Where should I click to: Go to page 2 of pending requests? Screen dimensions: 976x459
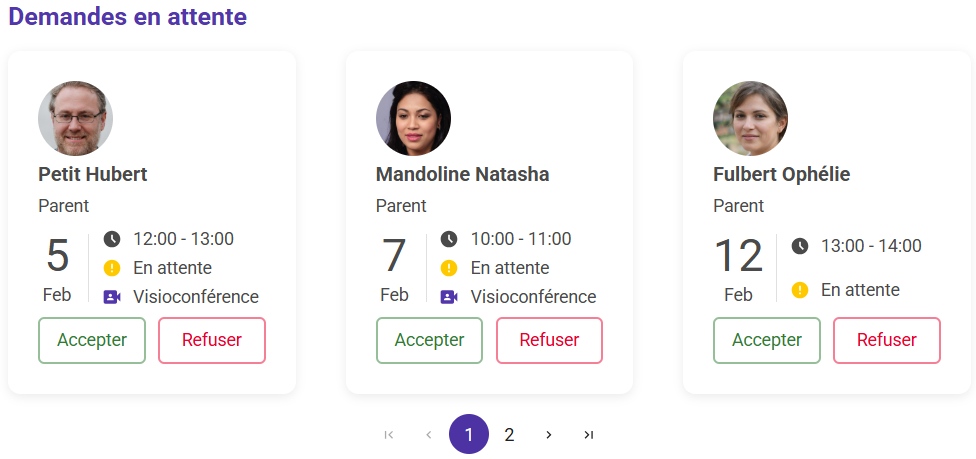coord(509,434)
